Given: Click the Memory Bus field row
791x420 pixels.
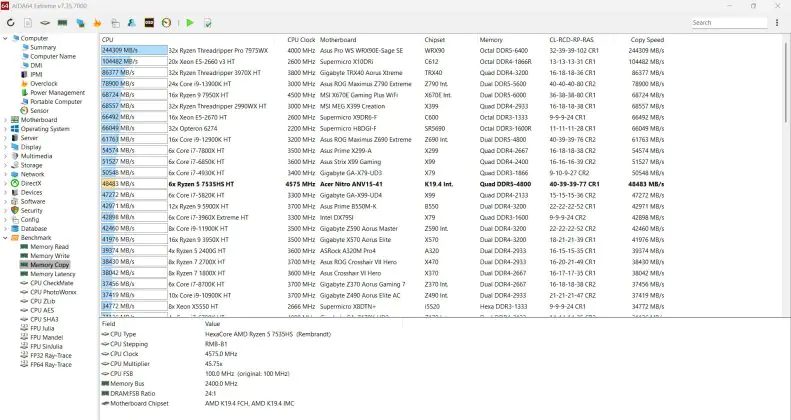Looking at the screenshot, I should tap(170, 384).
